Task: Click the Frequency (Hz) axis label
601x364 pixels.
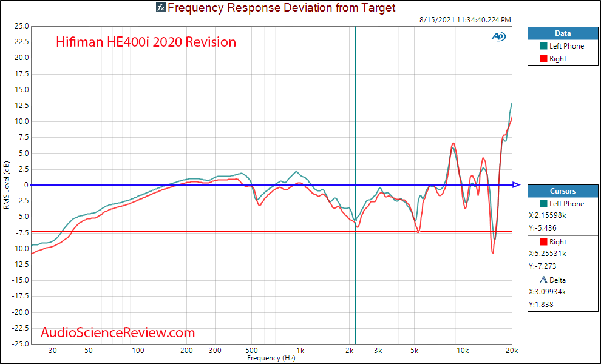Action: pyautogui.click(x=271, y=358)
